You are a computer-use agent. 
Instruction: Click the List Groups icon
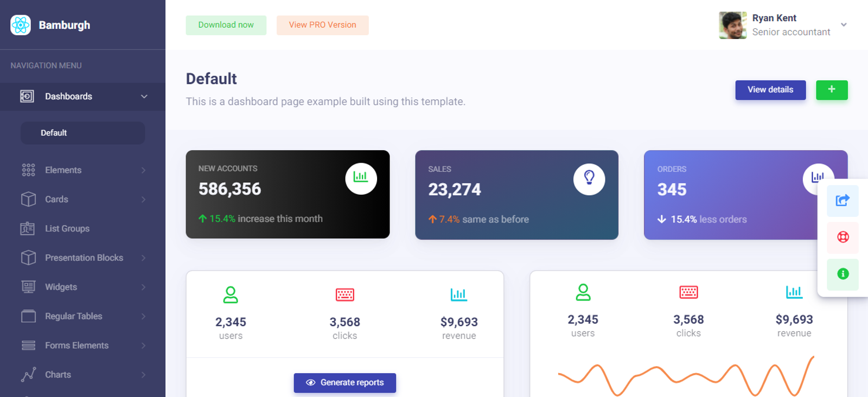(27, 228)
